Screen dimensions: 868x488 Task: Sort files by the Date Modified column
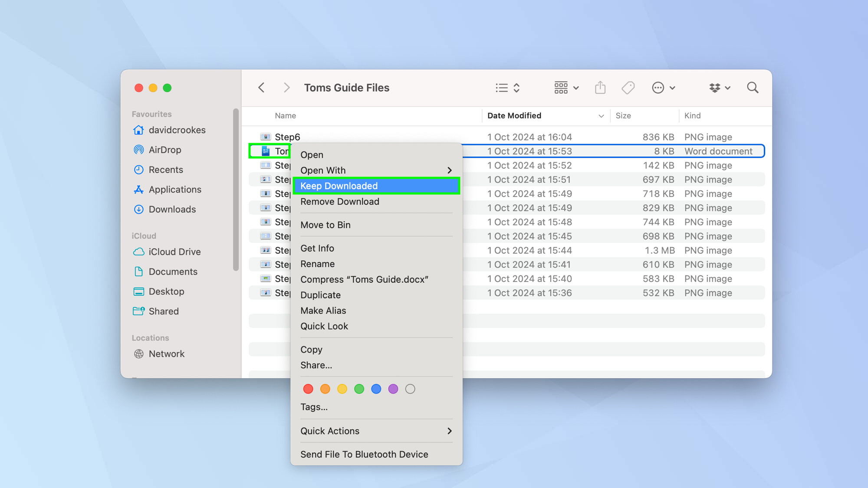click(514, 115)
